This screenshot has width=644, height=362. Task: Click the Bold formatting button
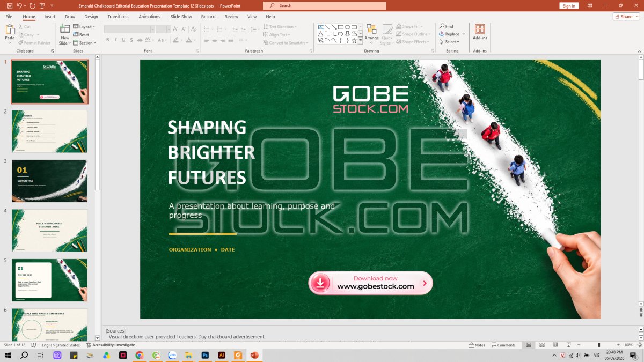click(107, 40)
